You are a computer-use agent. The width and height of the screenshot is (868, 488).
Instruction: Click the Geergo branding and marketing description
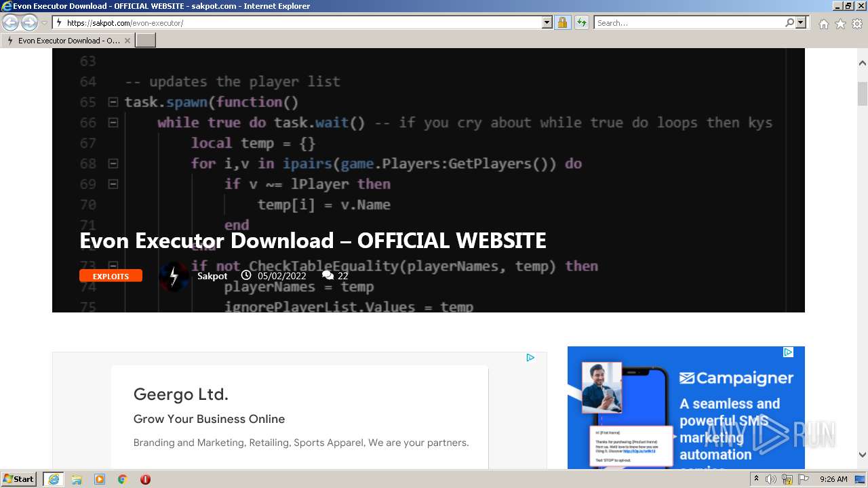coord(301,443)
